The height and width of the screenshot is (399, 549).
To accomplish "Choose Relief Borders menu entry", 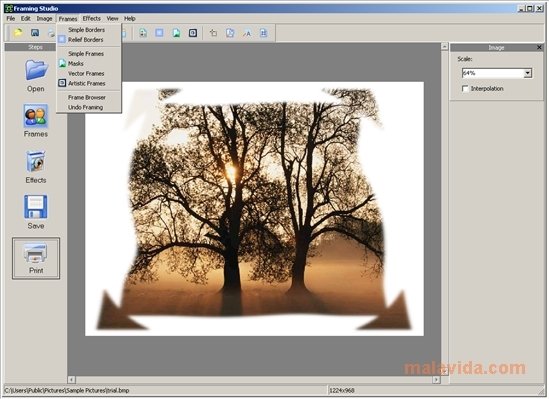I will 89,40.
